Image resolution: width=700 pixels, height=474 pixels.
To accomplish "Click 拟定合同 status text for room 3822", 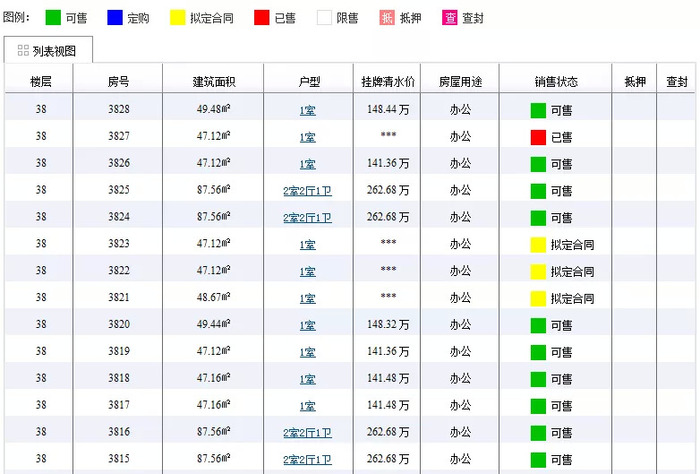I will (x=572, y=271).
